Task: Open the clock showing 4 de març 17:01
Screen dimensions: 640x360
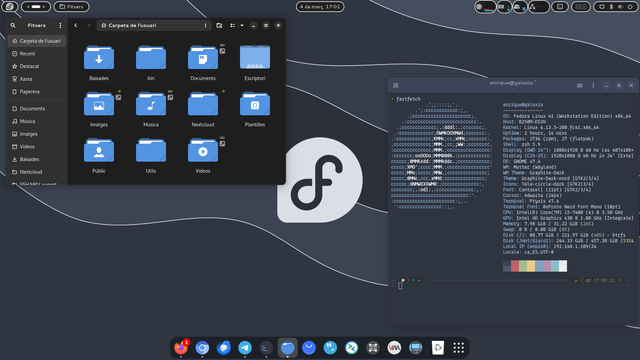Action: (320, 7)
